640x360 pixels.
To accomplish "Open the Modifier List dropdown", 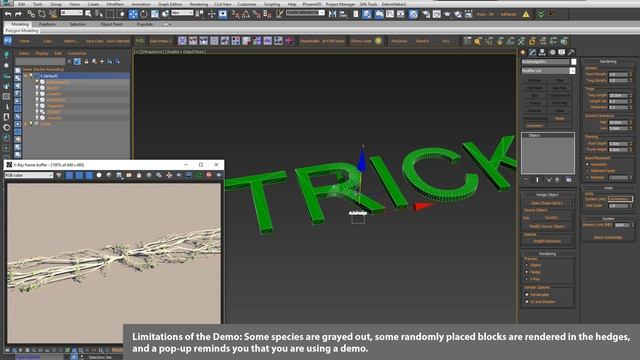I will tap(572, 71).
